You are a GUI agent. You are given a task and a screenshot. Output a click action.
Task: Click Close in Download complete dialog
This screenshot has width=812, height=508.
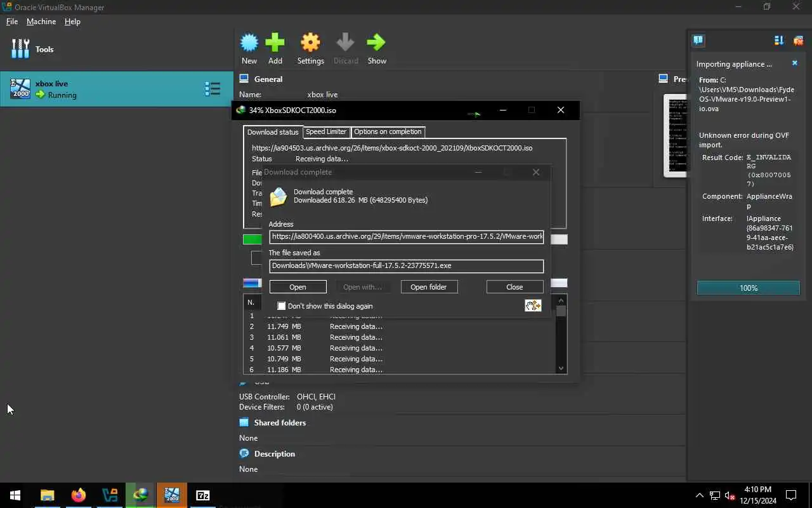(514, 287)
